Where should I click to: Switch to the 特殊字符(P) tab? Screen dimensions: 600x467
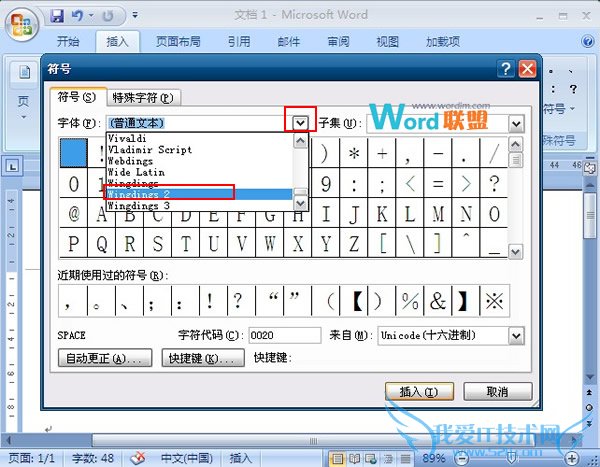pos(143,98)
